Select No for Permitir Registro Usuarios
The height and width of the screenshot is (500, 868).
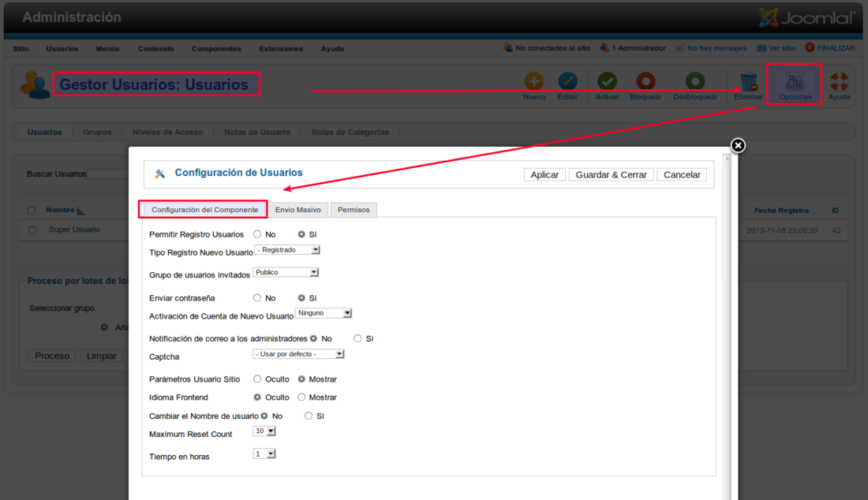[257, 234]
